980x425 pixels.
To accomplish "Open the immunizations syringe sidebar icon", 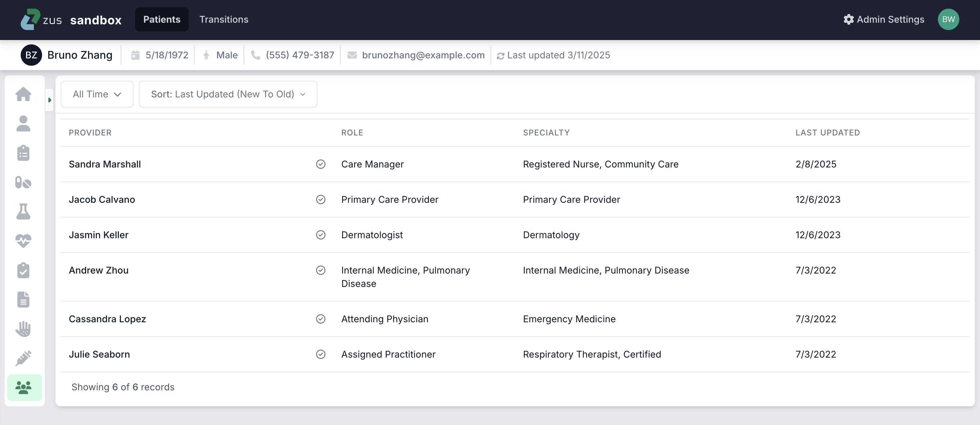I will click(x=24, y=358).
